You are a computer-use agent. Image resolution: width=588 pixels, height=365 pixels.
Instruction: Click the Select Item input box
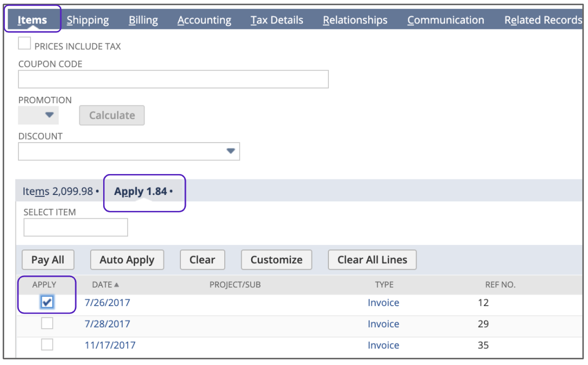(x=76, y=227)
